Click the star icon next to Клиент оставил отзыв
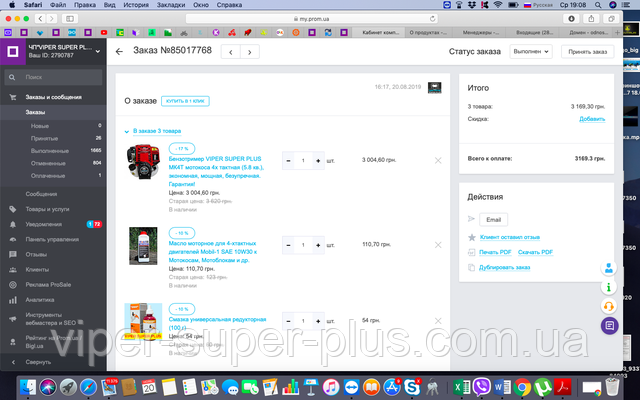The height and width of the screenshot is (400, 640). click(472, 237)
